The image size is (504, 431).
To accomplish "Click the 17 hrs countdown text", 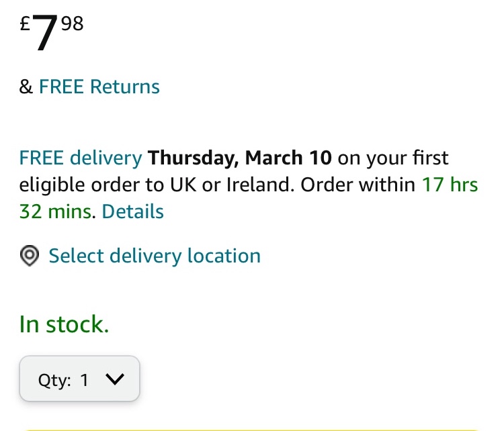I will click(x=450, y=185).
